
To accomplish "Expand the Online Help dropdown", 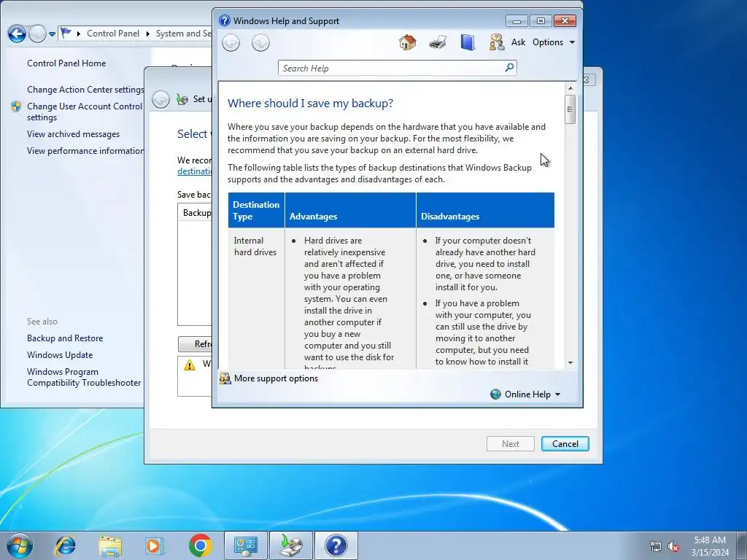I will click(x=525, y=394).
